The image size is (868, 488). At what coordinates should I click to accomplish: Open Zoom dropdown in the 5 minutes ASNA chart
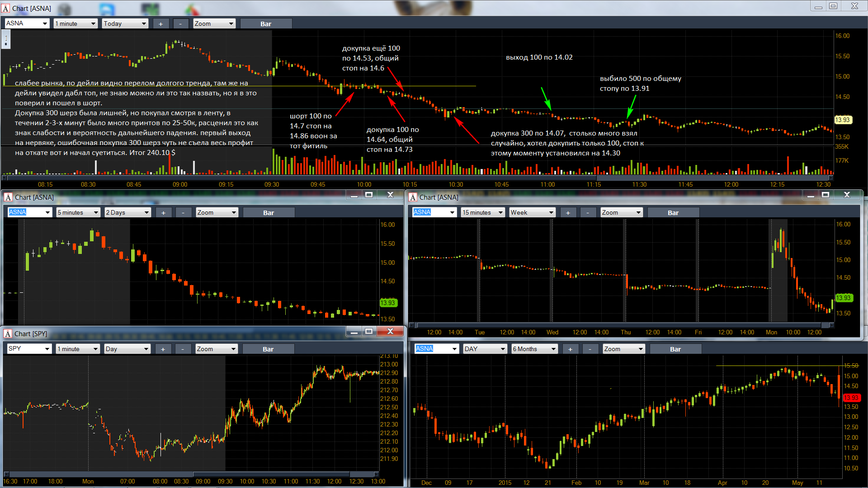217,212
